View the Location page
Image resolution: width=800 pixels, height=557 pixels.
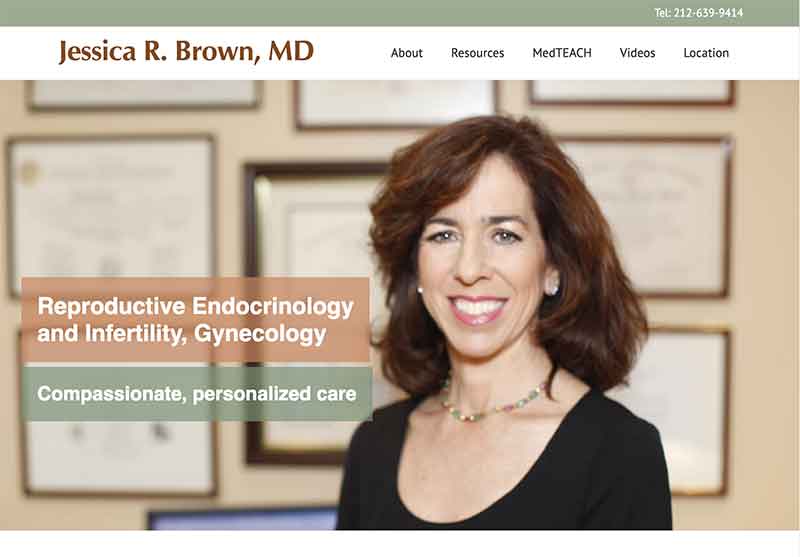click(706, 53)
